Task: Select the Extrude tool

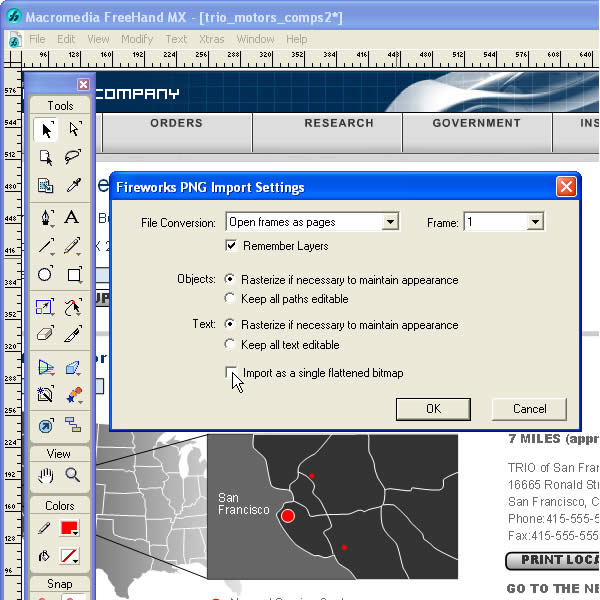Action: click(x=73, y=367)
